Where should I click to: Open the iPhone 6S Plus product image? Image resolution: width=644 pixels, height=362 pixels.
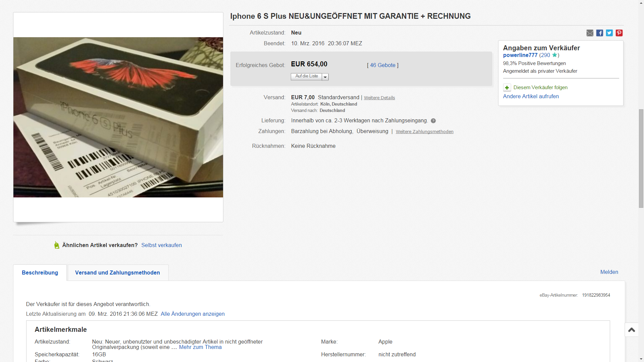click(118, 117)
